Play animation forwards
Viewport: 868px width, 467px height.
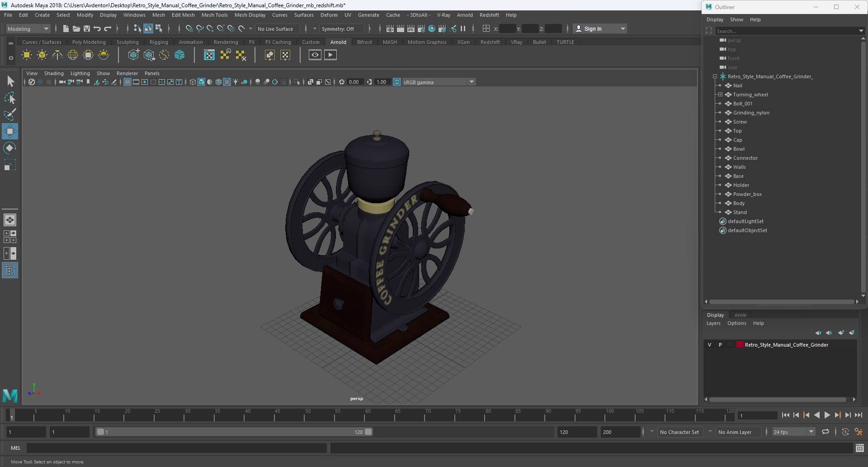827,415
